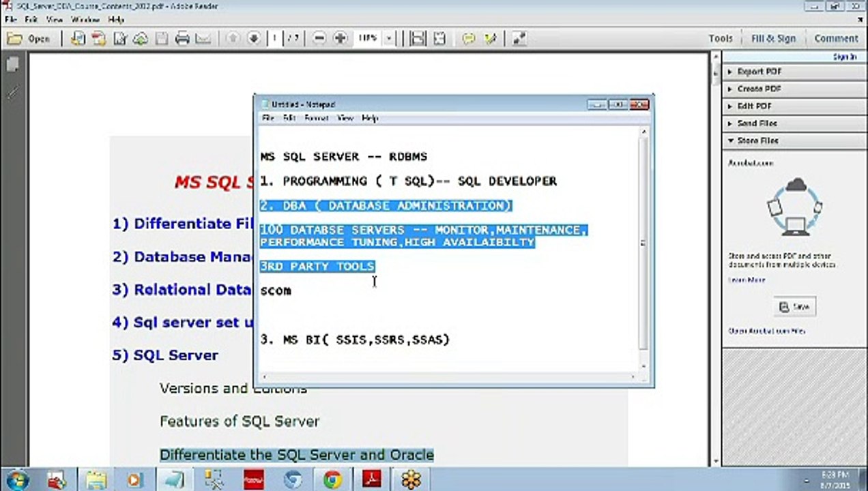The height and width of the screenshot is (491, 868).
Task: Open the Comment pane
Action: (x=835, y=39)
